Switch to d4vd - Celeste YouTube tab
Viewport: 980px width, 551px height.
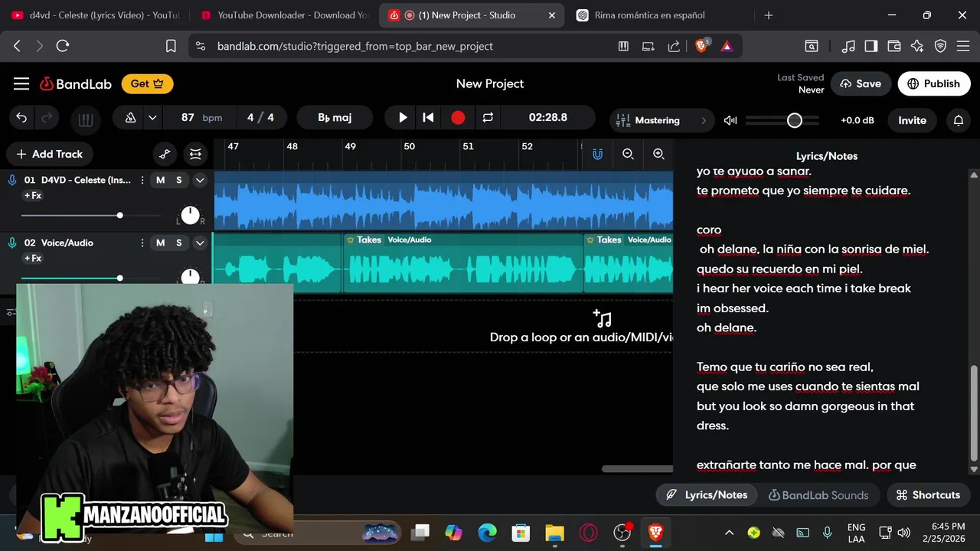(96, 15)
